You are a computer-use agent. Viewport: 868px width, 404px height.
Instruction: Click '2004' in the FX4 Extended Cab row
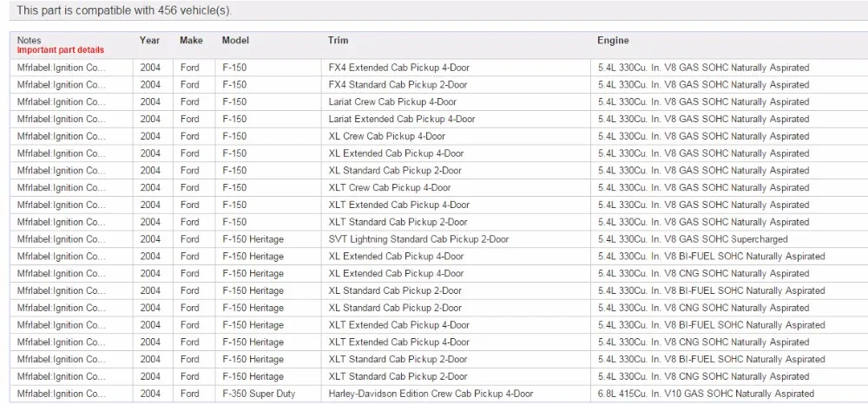150,68
